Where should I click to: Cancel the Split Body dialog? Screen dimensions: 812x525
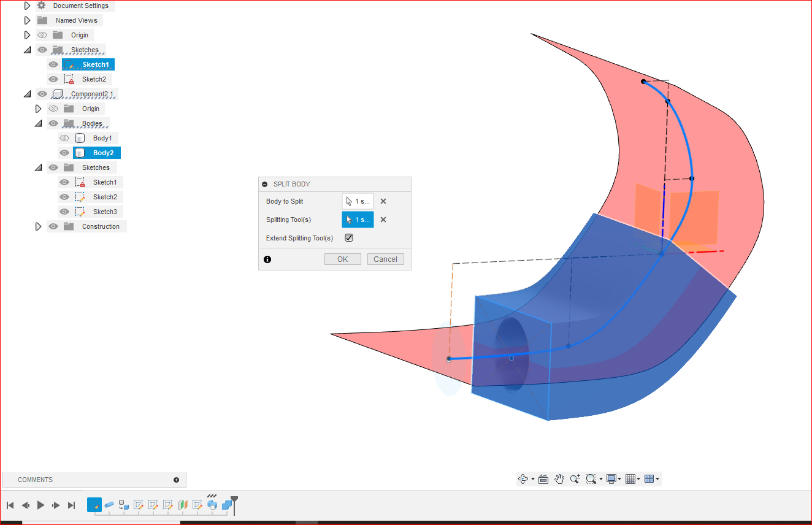[385, 259]
